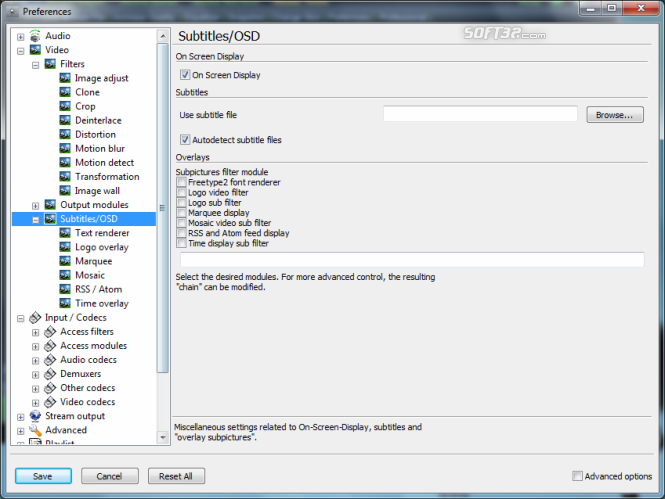This screenshot has width=665, height=499.
Task: Enable Freetype2 font renderer module
Action: [x=182, y=182]
